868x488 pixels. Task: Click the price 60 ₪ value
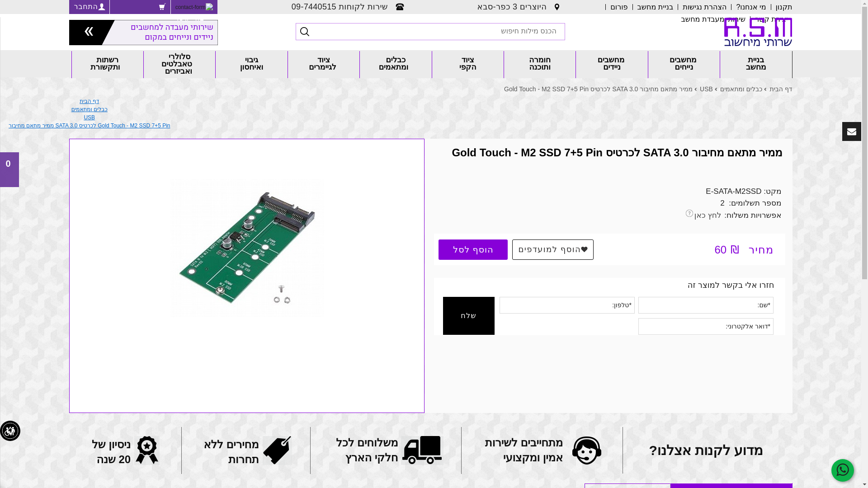[x=726, y=250]
